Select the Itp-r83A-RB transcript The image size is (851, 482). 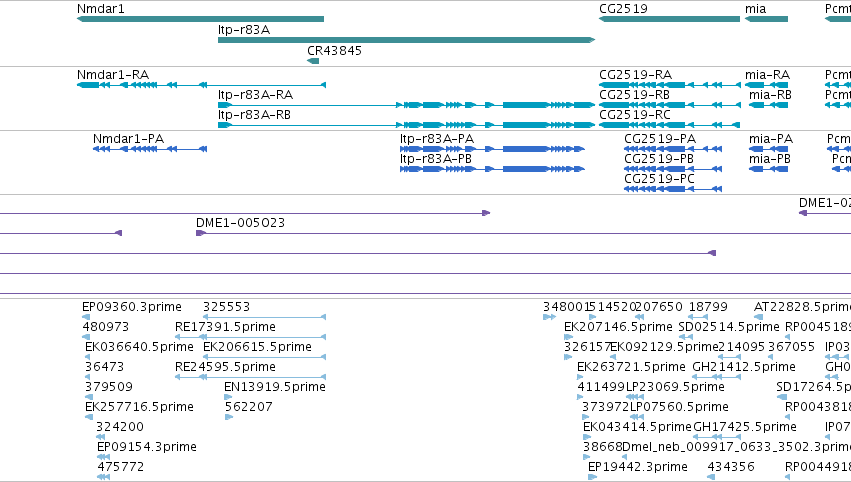tap(407, 125)
